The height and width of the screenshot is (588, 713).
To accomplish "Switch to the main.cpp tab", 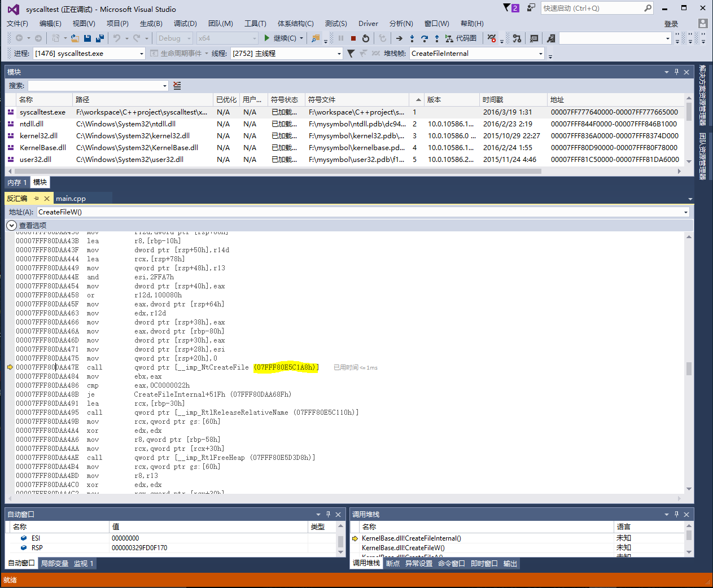I will point(71,199).
